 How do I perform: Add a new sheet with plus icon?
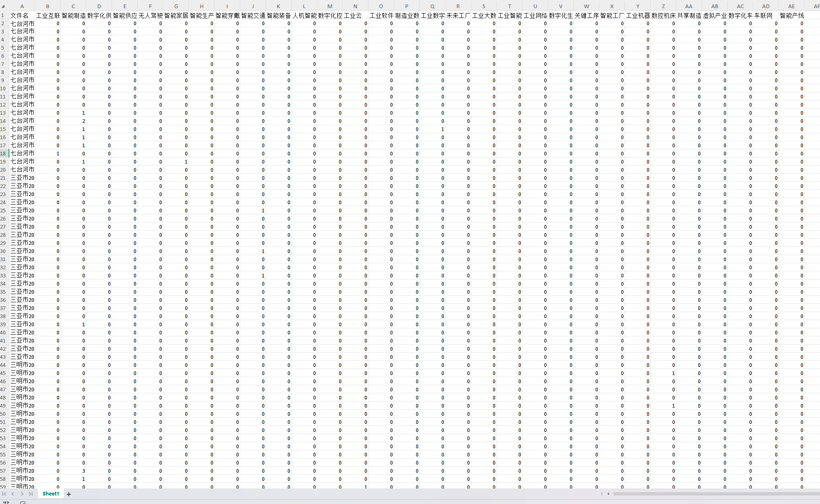[69, 494]
